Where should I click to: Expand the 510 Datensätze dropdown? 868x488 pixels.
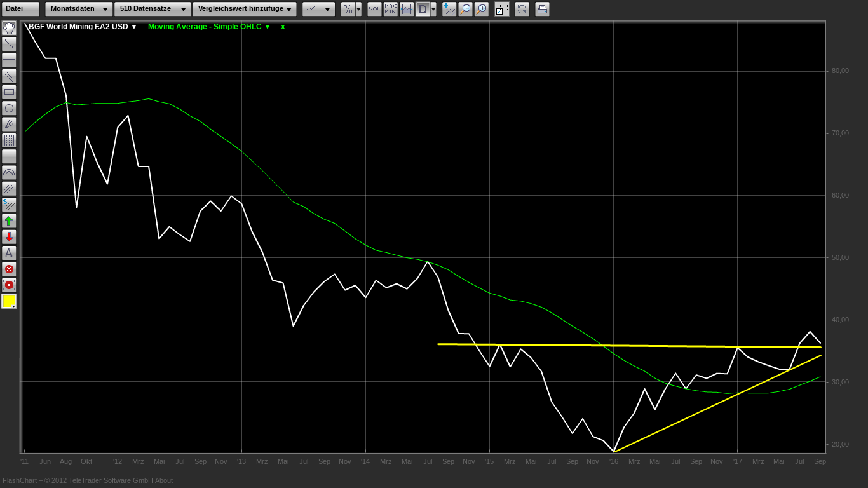click(153, 9)
